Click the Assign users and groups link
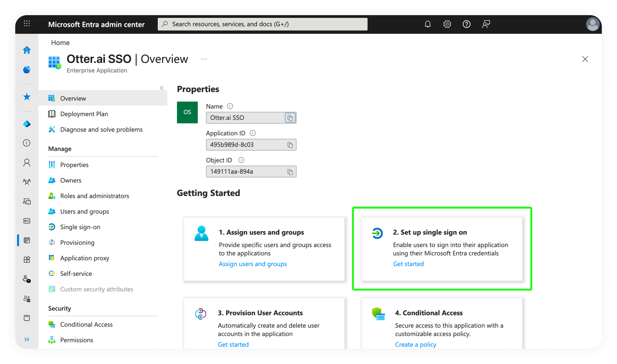Viewport: 617px width, 364px height. point(253,264)
